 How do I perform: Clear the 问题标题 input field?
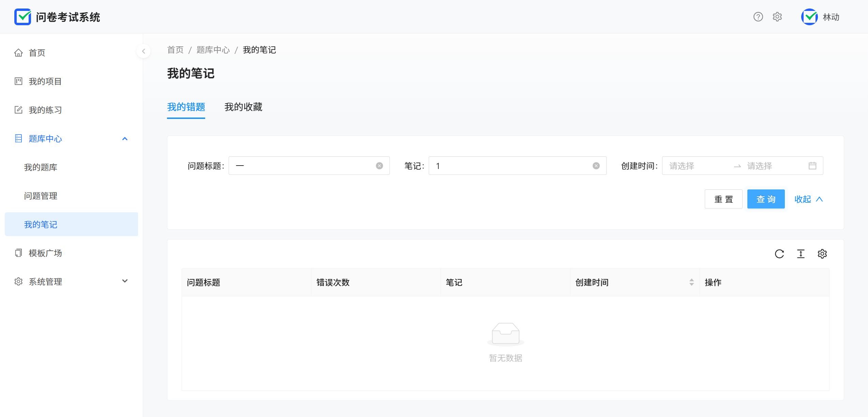(x=379, y=166)
